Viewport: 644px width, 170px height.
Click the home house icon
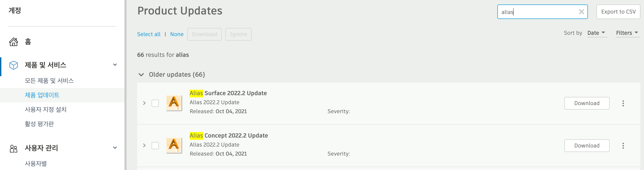tap(14, 42)
